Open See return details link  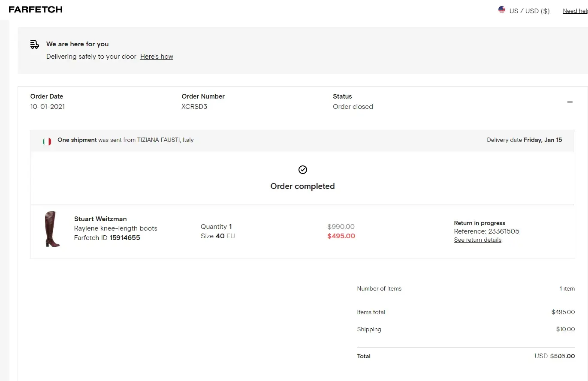(477, 240)
